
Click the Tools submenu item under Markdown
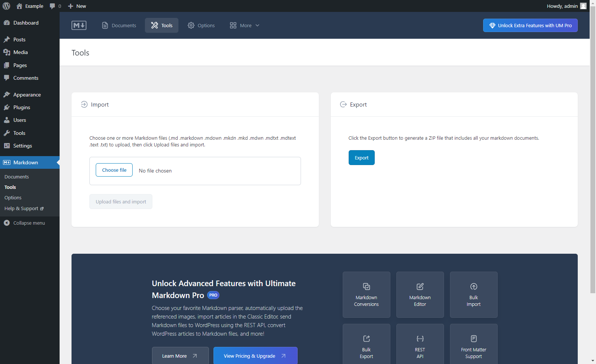point(10,187)
